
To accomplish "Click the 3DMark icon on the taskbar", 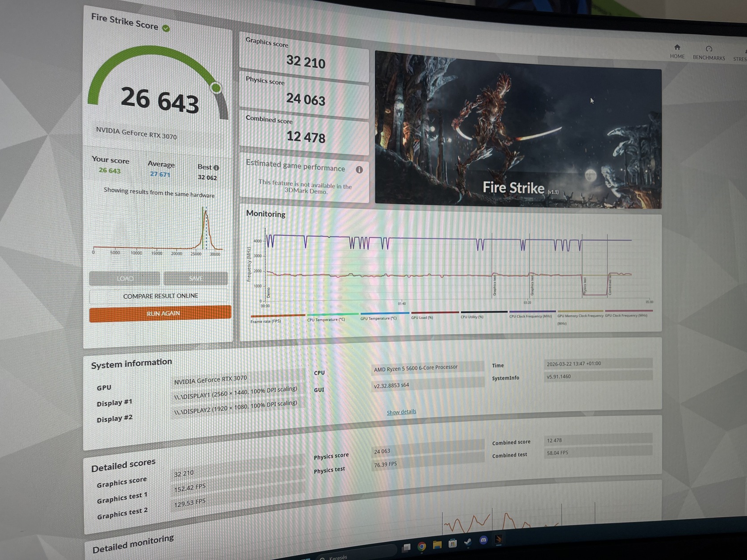I will point(498,539).
